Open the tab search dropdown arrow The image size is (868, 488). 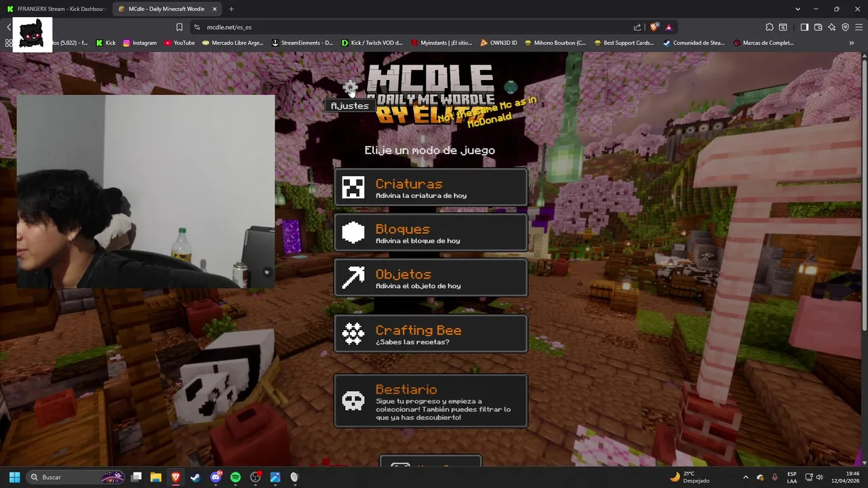tap(797, 9)
